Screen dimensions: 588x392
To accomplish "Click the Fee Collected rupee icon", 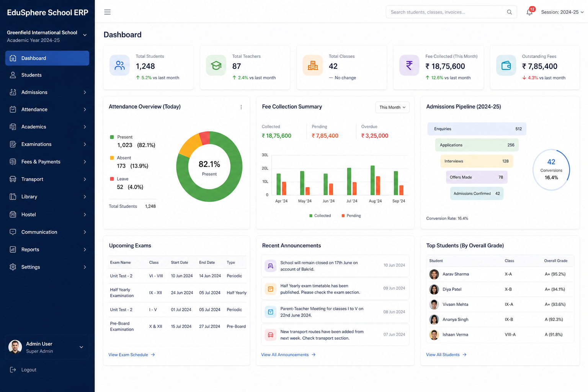I will pyautogui.click(x=409, y=65).
